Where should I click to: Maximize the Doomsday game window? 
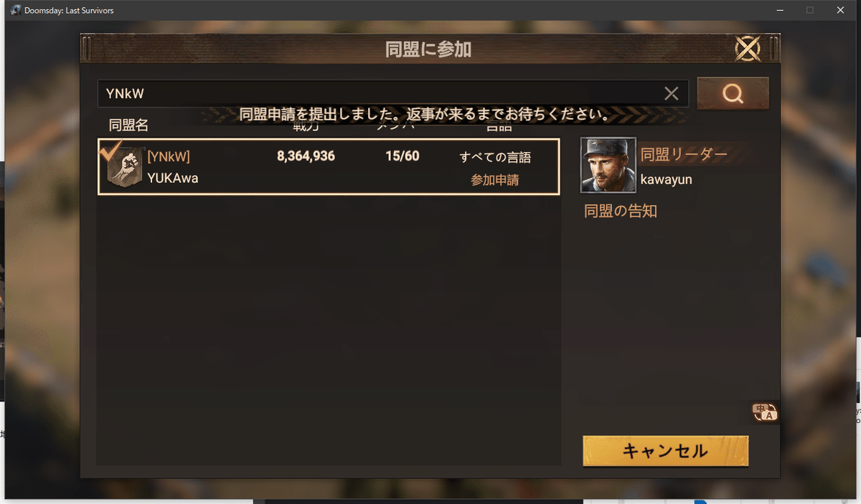point(810,10)
